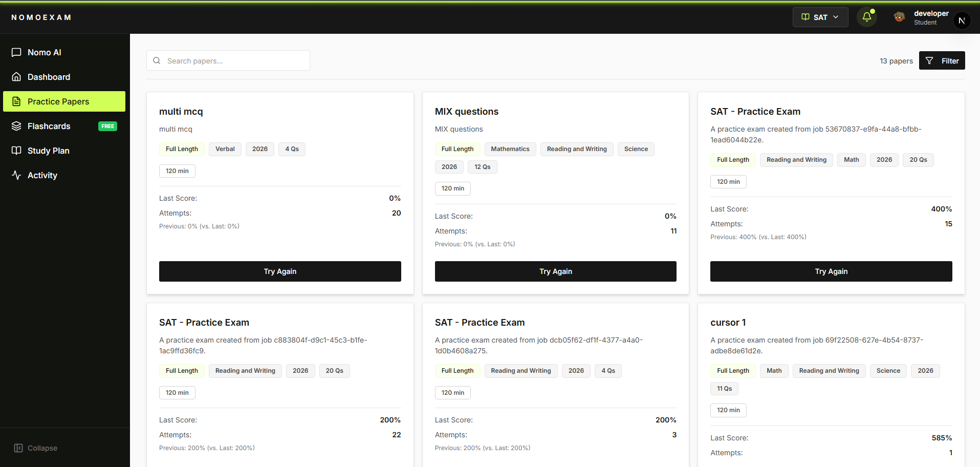Click 11 Qs tag on cursor 1
The width and height of the screenshot is (980, 467).
pyautogui.click(x=725, y=389)
